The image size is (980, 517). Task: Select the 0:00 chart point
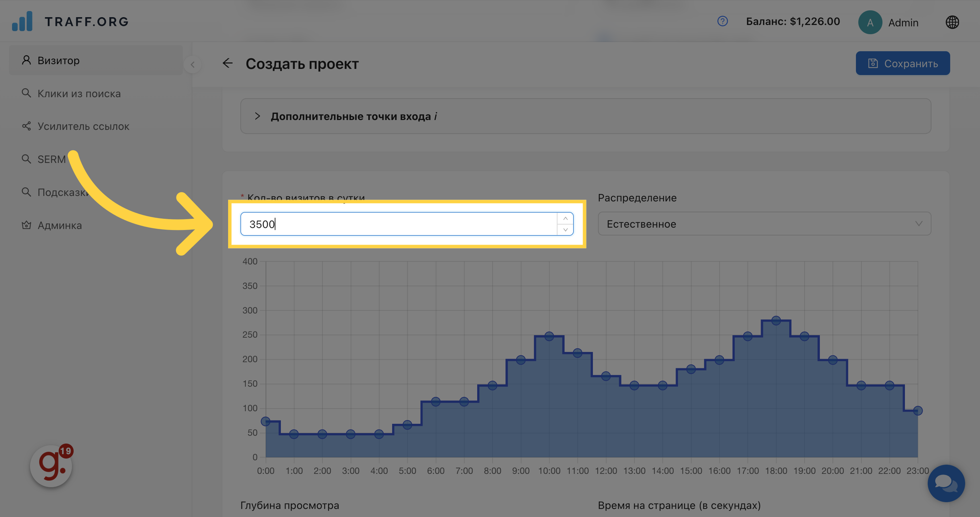click(x=265, y=421)
